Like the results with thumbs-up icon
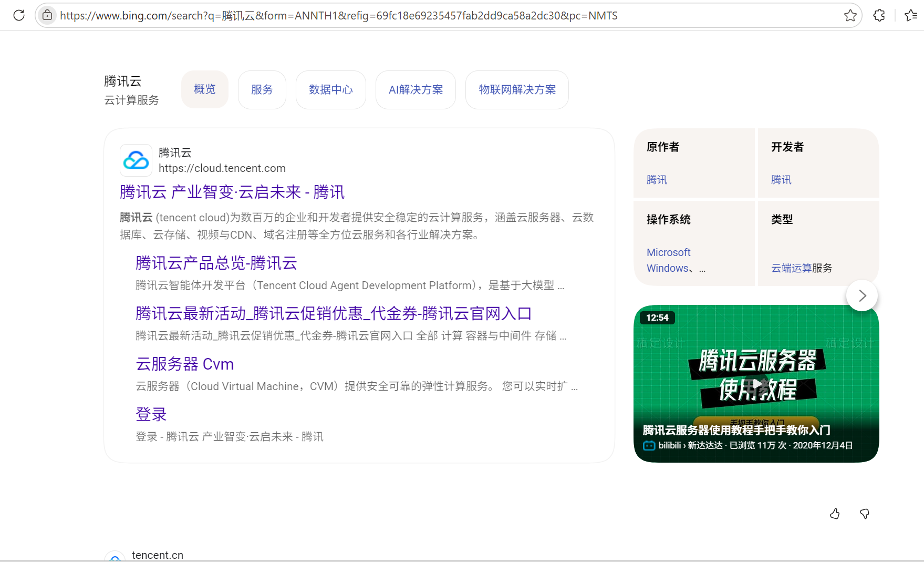 835,514
